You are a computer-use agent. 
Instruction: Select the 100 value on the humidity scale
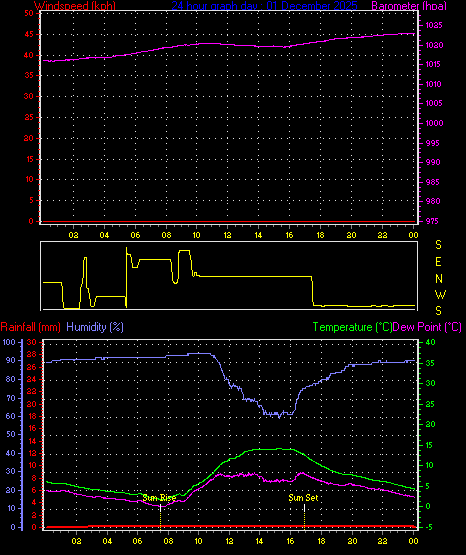[x=9, y=342]
